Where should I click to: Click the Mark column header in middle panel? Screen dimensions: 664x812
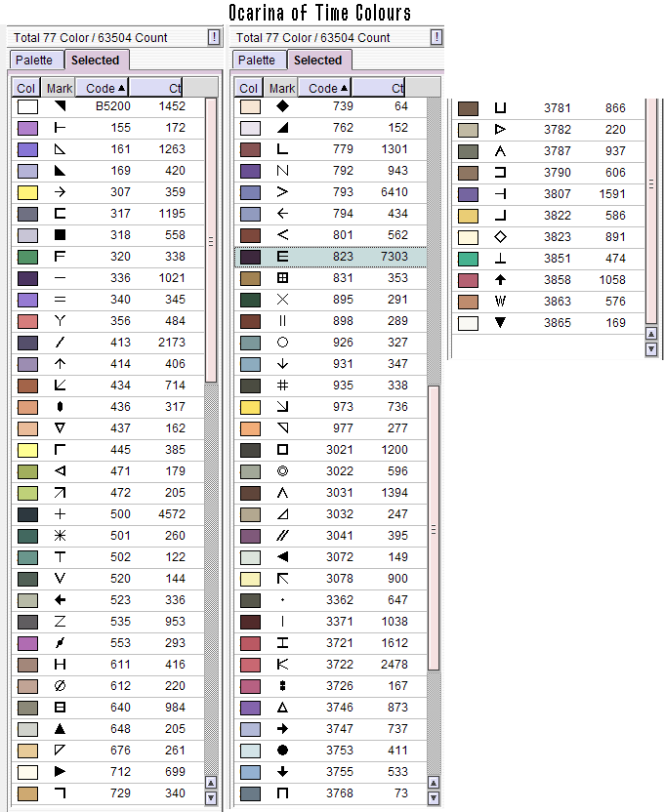(282, 88)
